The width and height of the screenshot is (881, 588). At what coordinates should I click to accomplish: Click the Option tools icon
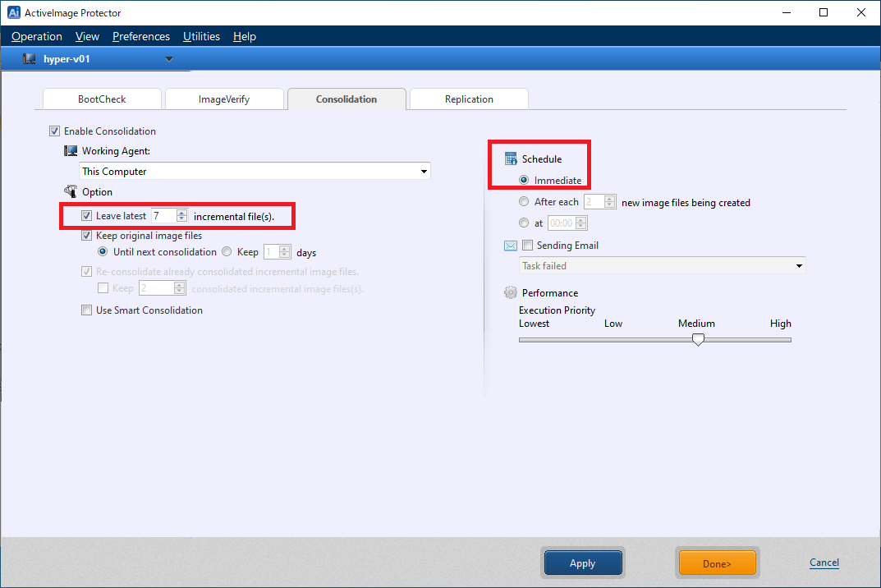click(x=71, y=191)
